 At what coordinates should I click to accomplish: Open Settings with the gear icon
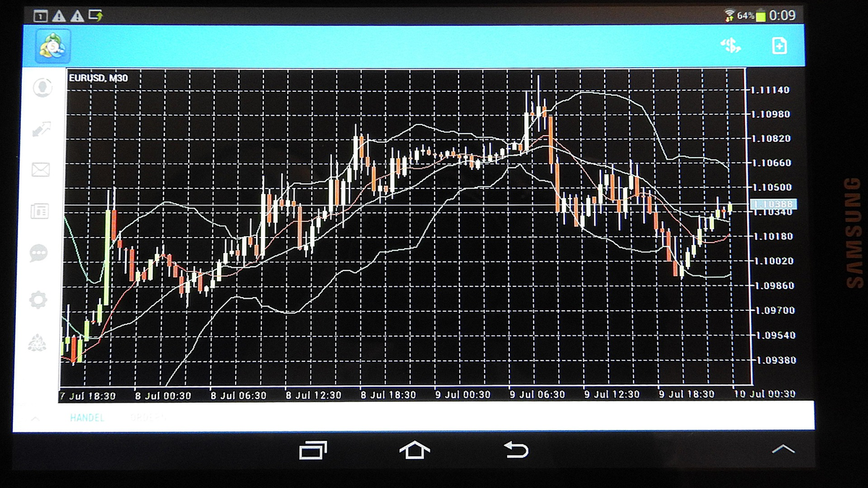click(40, 299)
